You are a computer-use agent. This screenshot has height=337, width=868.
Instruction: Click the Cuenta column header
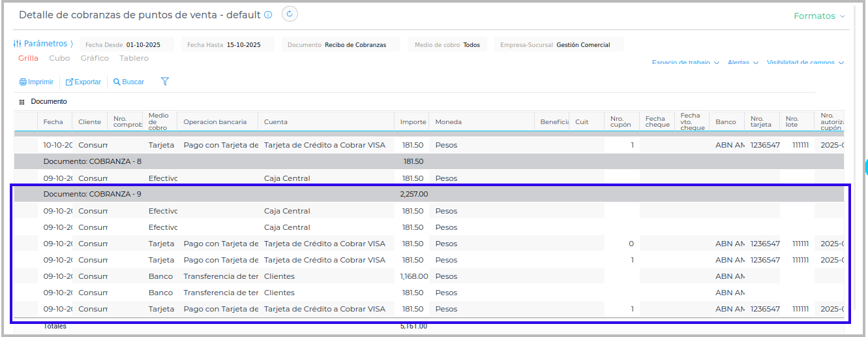[x=276, y=121]
